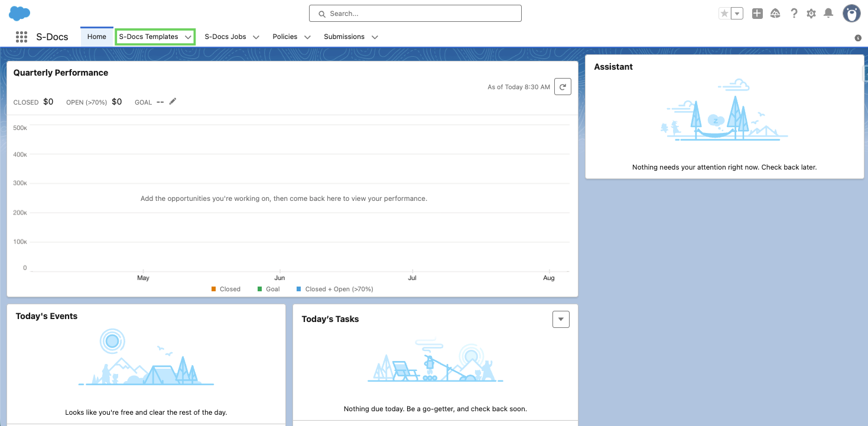Viewport: 868px width, 426px height.
Task: Open the user profile avatar
Action: (x=851, y=13)
